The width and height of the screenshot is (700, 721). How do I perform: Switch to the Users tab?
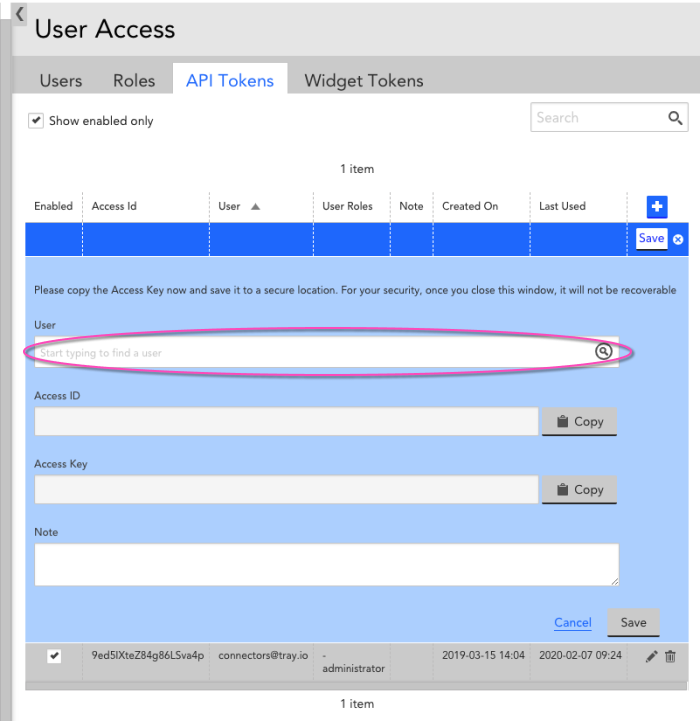pos(61,81)
